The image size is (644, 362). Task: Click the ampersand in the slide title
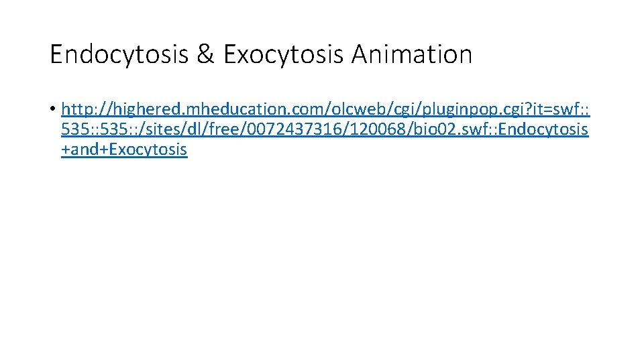pos(205,54)
